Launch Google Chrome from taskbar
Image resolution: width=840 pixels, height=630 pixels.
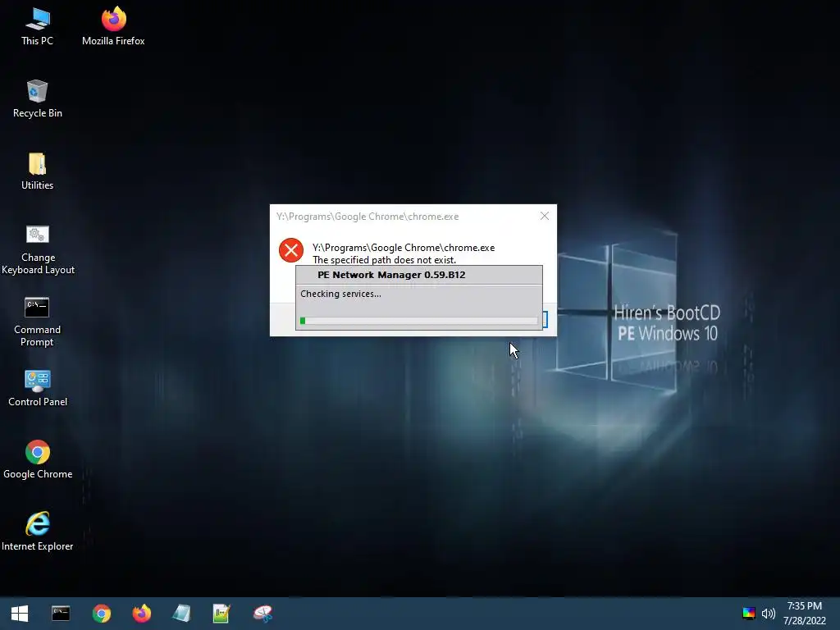(101, 614)
